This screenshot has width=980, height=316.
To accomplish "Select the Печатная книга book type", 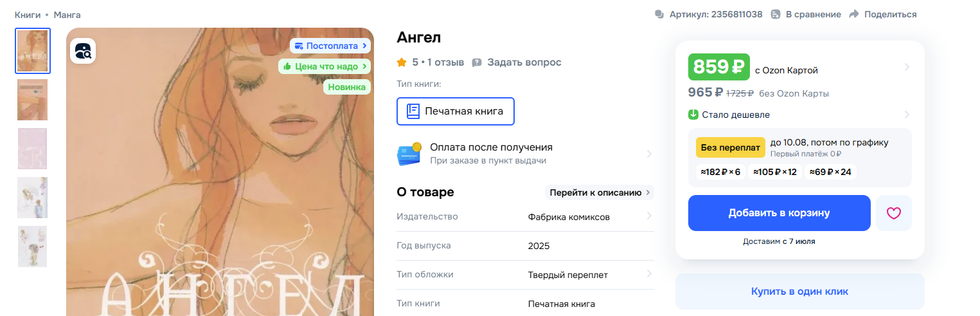I will 456,111.
